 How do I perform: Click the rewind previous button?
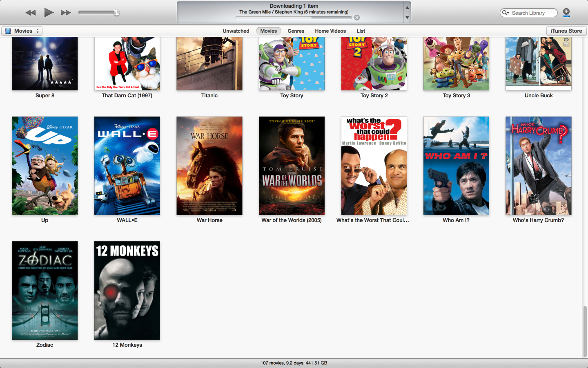(x=31, y=13)
